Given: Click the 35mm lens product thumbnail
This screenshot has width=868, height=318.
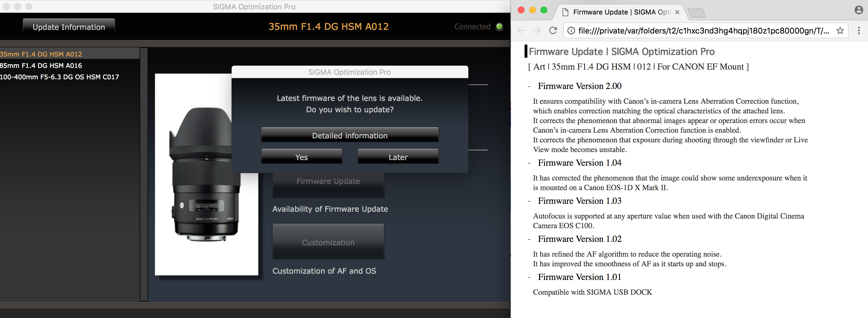Looking at the screenshot, I should [x=207, y=174].
